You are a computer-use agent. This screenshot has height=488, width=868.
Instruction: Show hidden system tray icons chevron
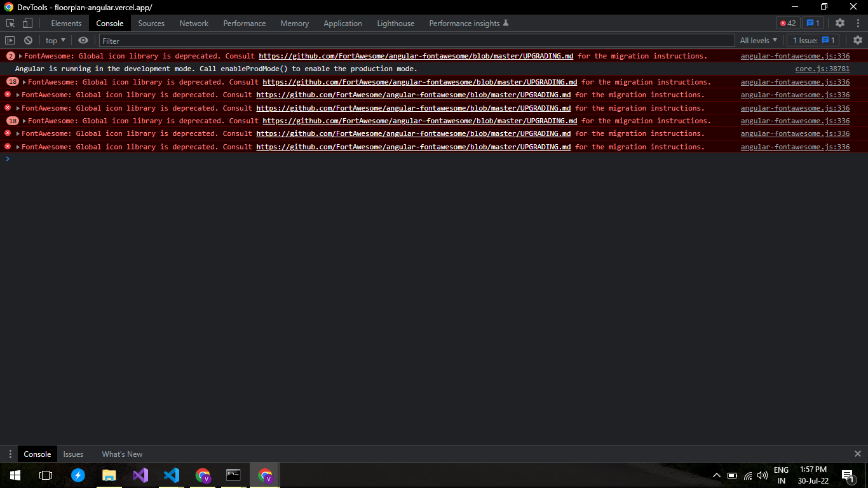coord(717,475)
